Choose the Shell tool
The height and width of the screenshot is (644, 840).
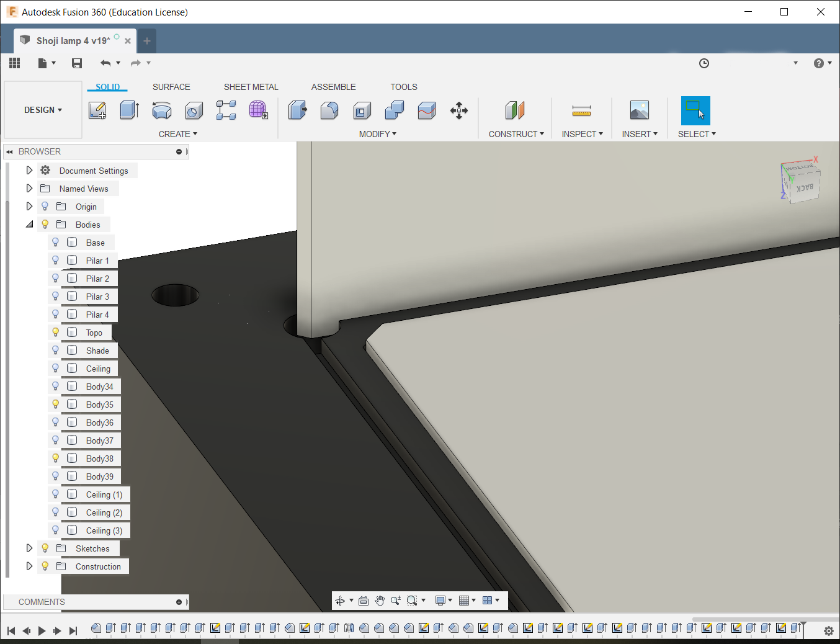(x=362, y=110)
